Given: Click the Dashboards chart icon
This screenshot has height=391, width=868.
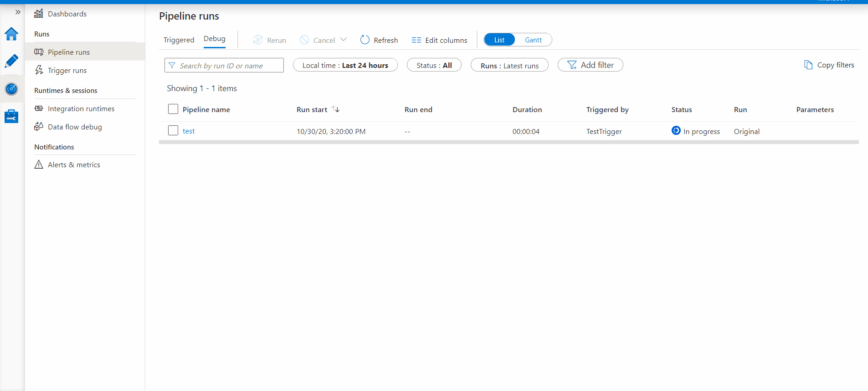Looking at the screenshot, I should [x=39, y=14].
